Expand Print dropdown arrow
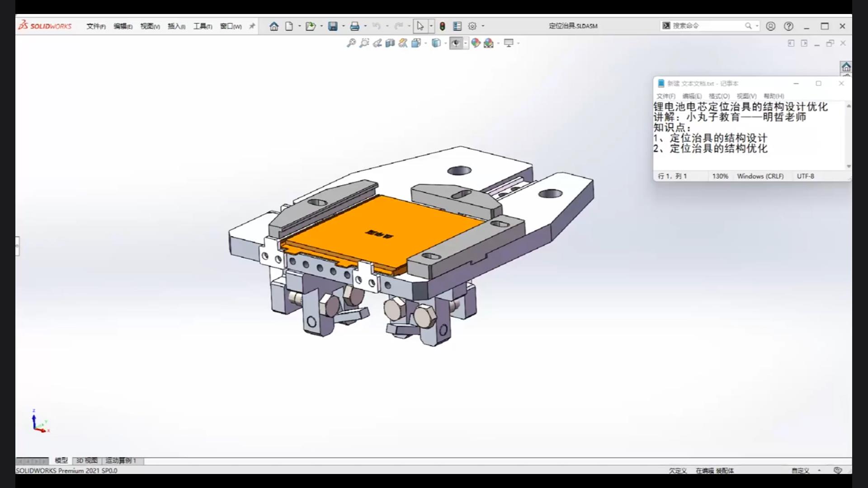The height and width of the screenshot is (488, 868). coord(365,26)
